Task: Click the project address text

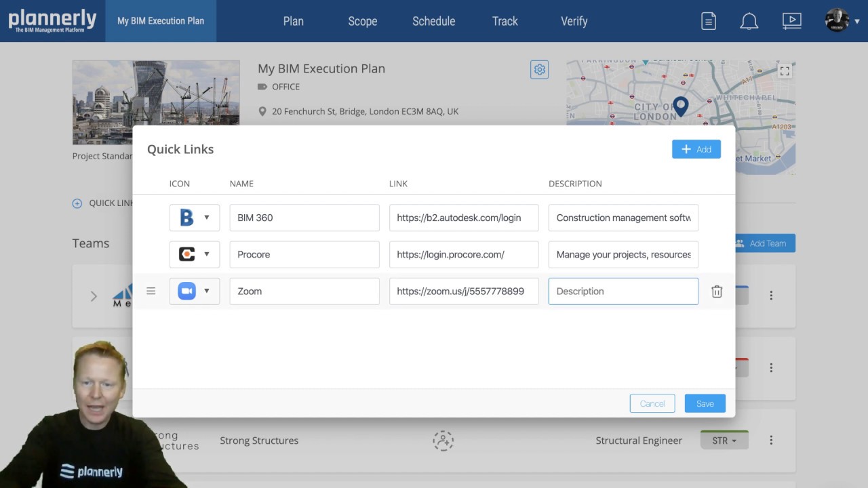Action: pyautogui.click(x=366, y=111)
